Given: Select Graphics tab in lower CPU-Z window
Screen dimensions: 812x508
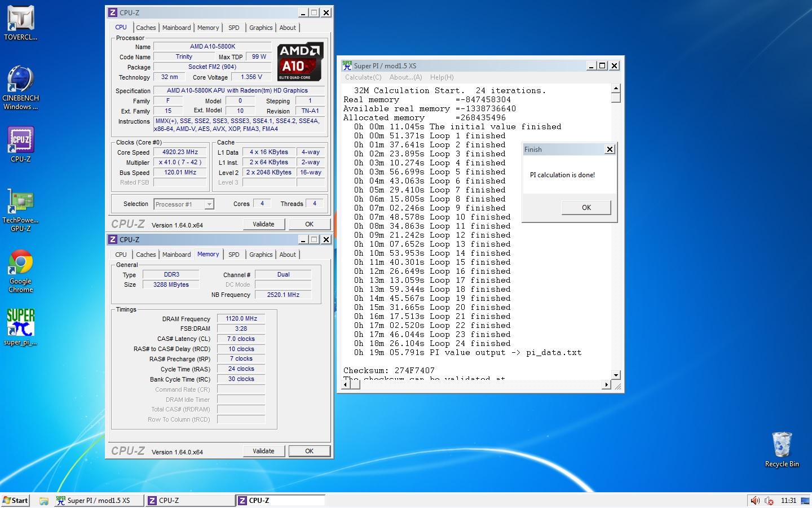Looking at the screenshot, I should pos(261,255).
